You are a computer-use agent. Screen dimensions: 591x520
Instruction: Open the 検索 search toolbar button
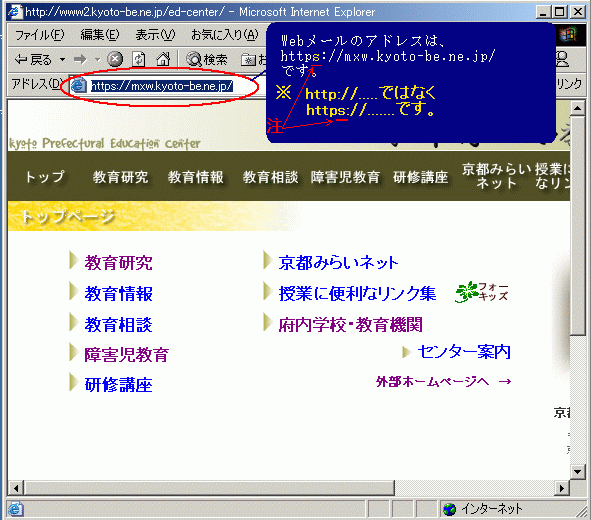tap(207, 59)
